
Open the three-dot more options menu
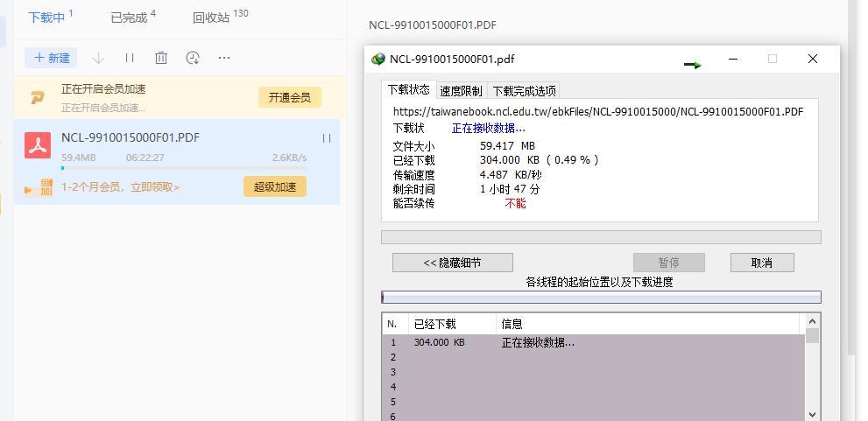(224, 58)
